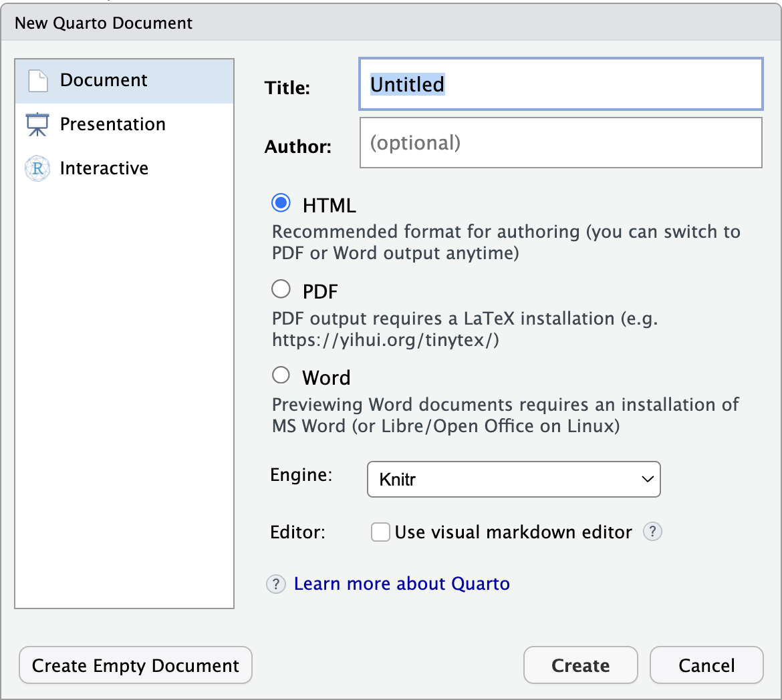782x700 pixels.
Task: Click help icon beside visual markdown editor
Action: click(x=652, y=532)
